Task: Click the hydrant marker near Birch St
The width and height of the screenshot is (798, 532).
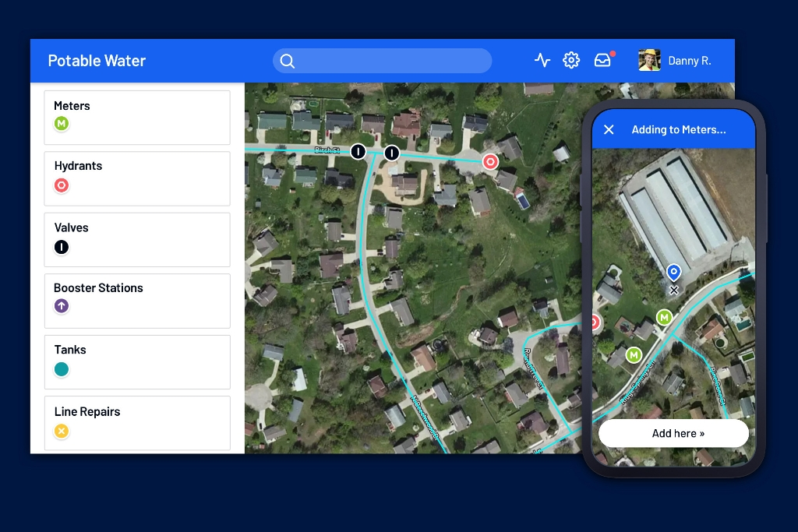Action: 490,161
